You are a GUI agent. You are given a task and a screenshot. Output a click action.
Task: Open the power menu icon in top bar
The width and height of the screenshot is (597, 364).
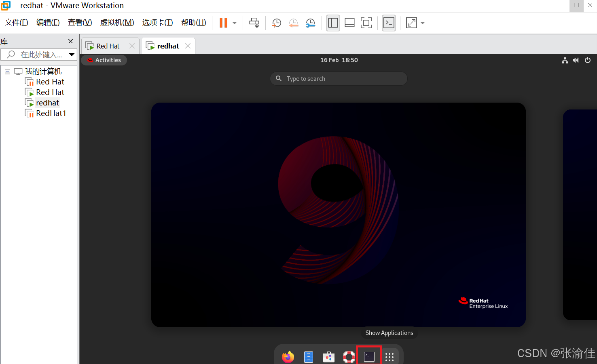[588, 60]
